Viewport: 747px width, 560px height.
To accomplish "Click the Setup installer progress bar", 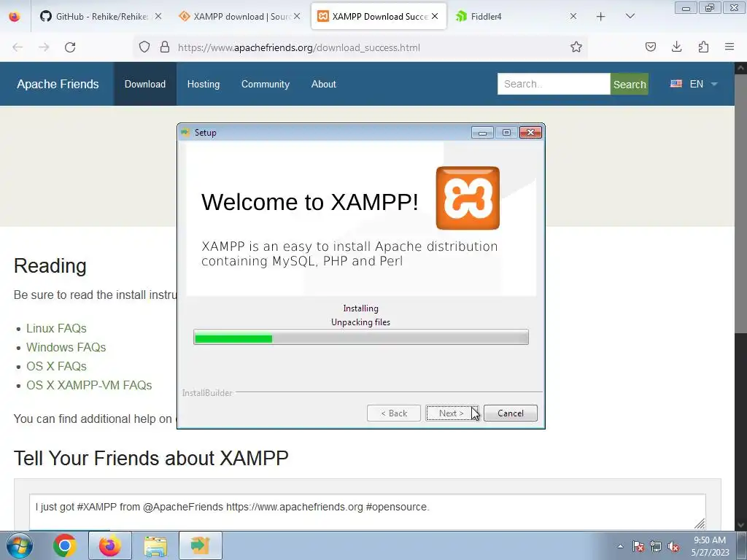I will (x=360, y=337).
